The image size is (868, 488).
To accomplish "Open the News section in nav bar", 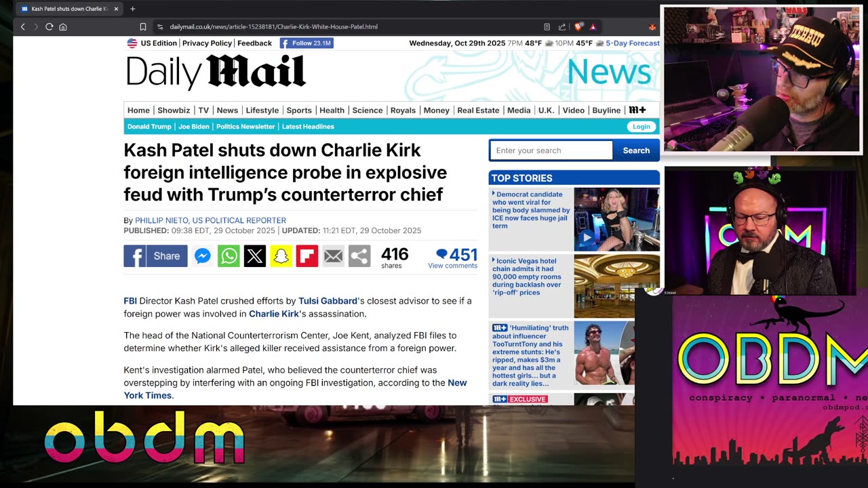I will (227, 110).
